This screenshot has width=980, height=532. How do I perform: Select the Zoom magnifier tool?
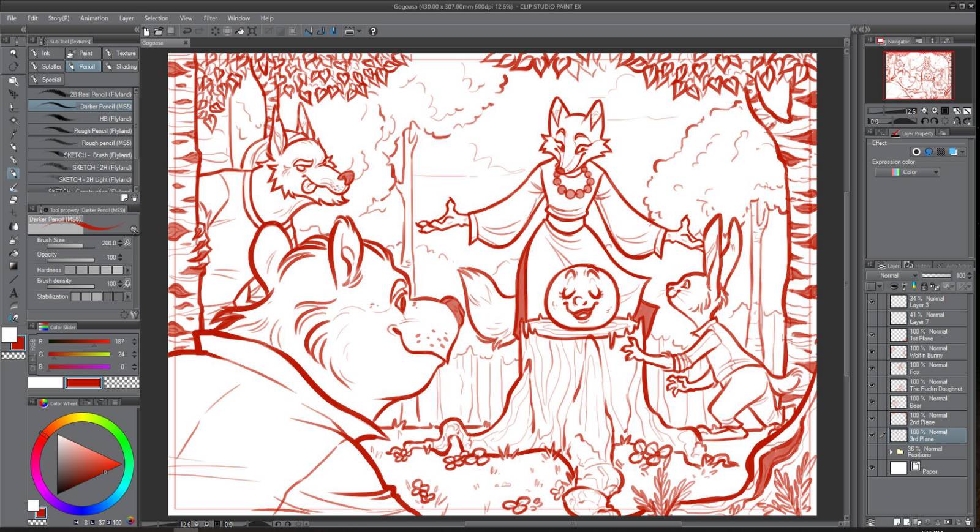13,53
